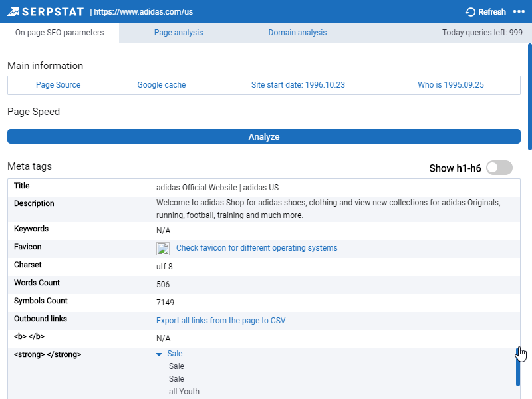Click the Keywords row label
The image size is (532, 399).
(x=31, y=229)
